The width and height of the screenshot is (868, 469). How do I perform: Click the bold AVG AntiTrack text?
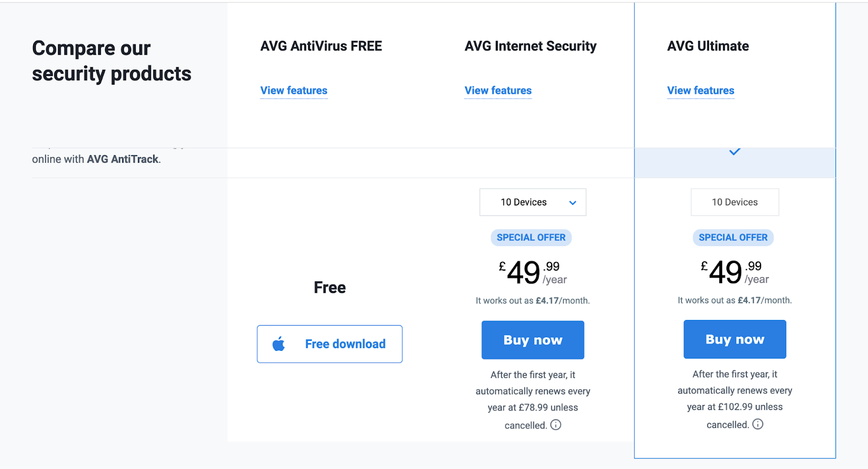tap(123, 159)
